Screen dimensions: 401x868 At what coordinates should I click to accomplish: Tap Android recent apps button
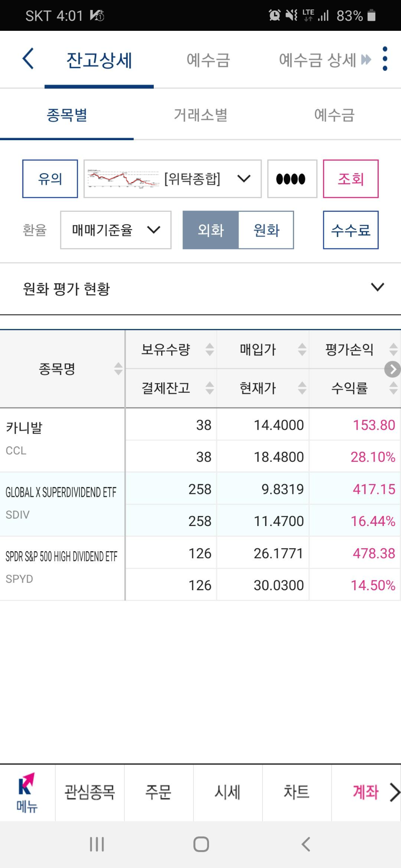tap(97, 844)
